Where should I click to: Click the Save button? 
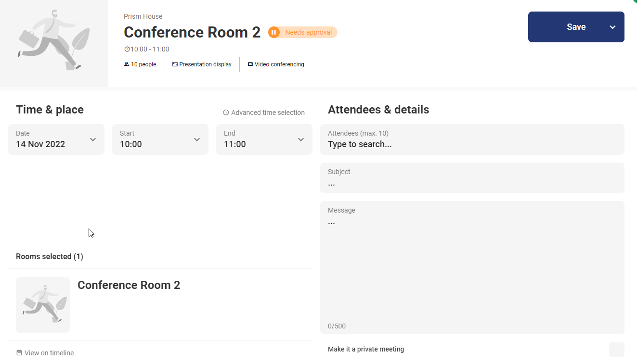[x=568, y=27]
